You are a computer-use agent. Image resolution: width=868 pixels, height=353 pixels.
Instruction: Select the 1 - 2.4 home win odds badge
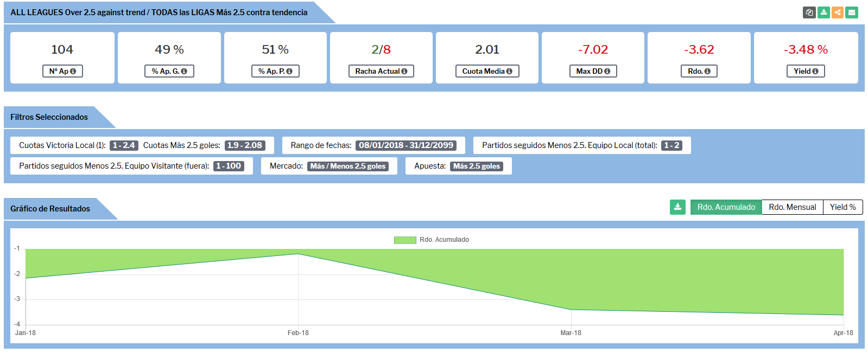pyautogui.click(x=124, y=145)
